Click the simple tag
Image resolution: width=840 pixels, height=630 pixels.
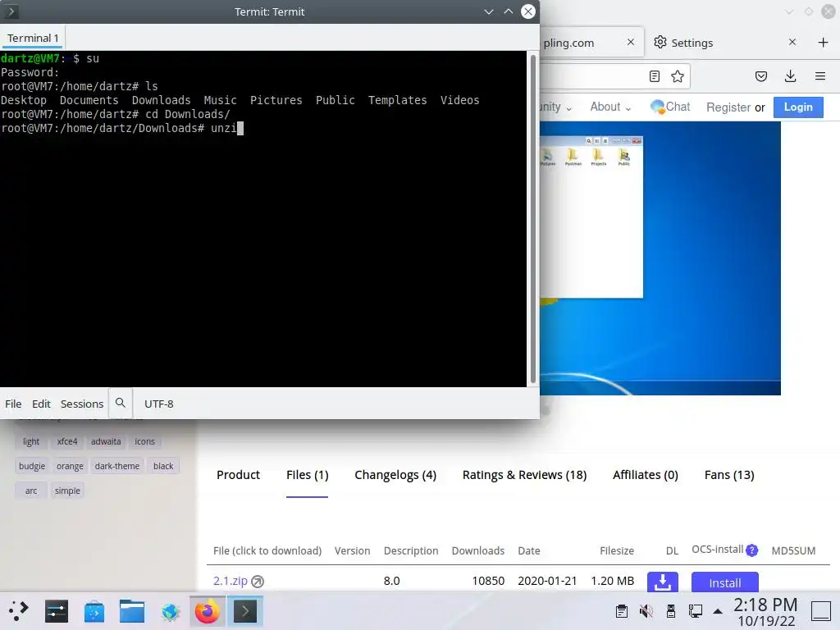(x=67, y=491)
